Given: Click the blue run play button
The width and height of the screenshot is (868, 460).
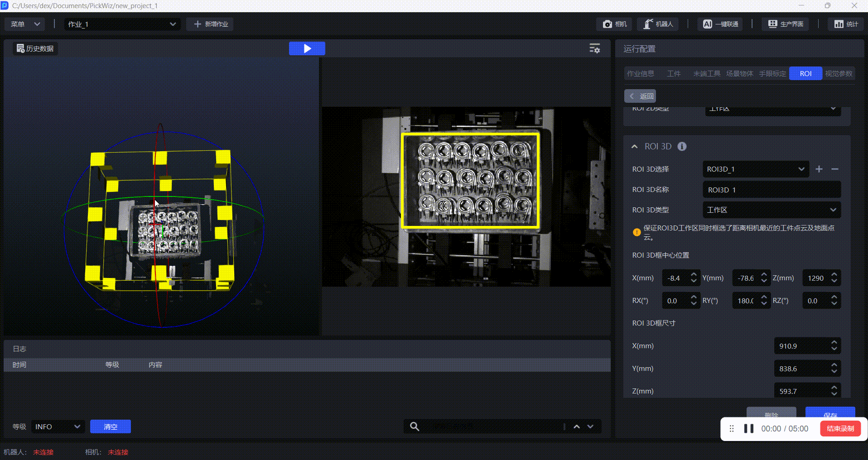Looking at the screenshot, I should coord(307,48).
